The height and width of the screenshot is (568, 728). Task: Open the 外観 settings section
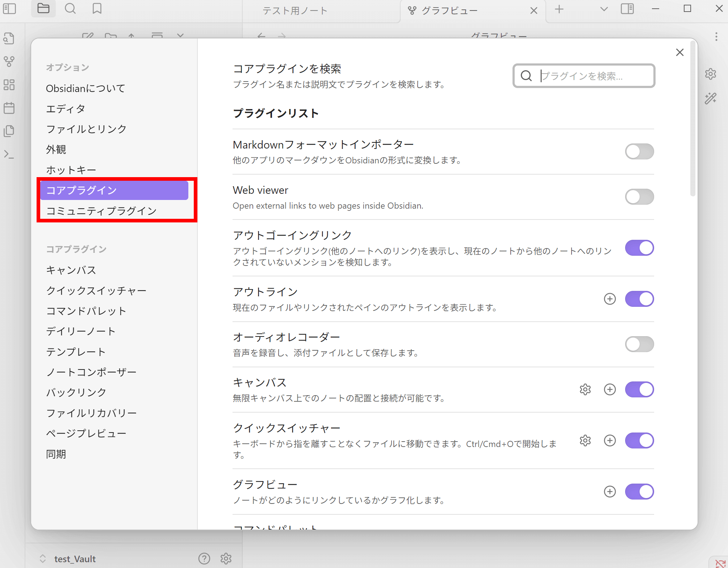(x=114, y=149)
